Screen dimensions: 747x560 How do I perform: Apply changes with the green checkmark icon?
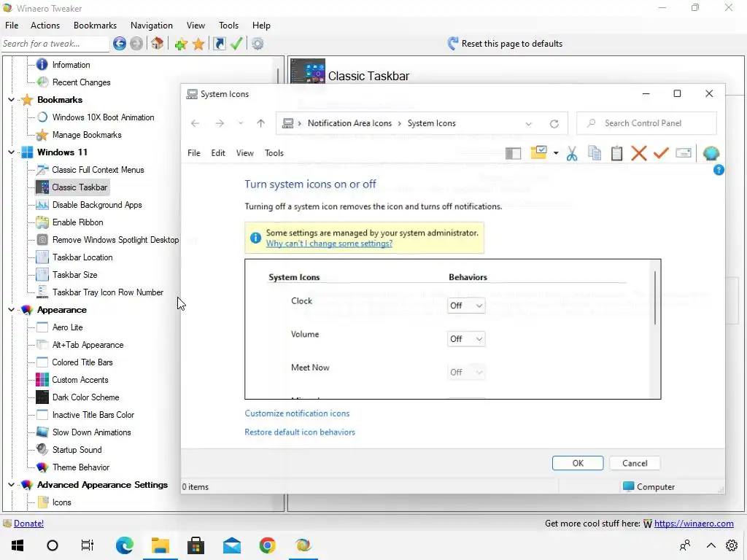click(236, 44)
